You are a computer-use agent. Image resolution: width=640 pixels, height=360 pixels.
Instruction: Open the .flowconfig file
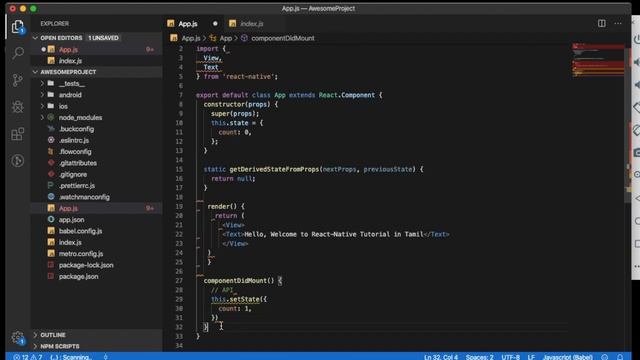[97, 151]
